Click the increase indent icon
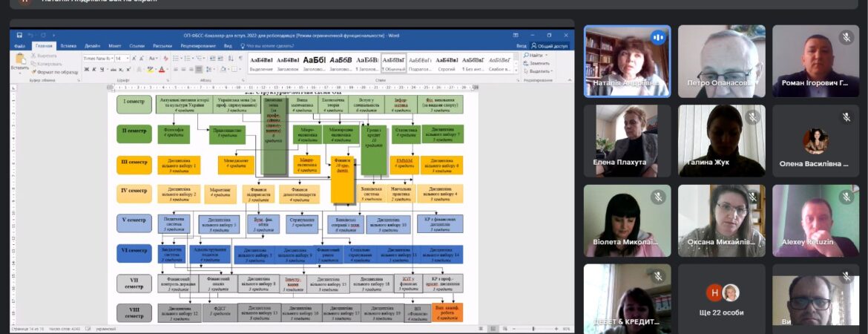The width and height of the screenshot is (868, 334). coord(220,59)
